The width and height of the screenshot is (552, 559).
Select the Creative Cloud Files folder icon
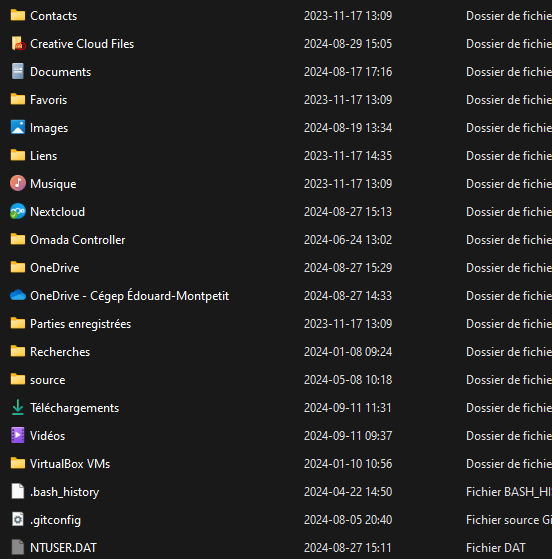[18, 43]
